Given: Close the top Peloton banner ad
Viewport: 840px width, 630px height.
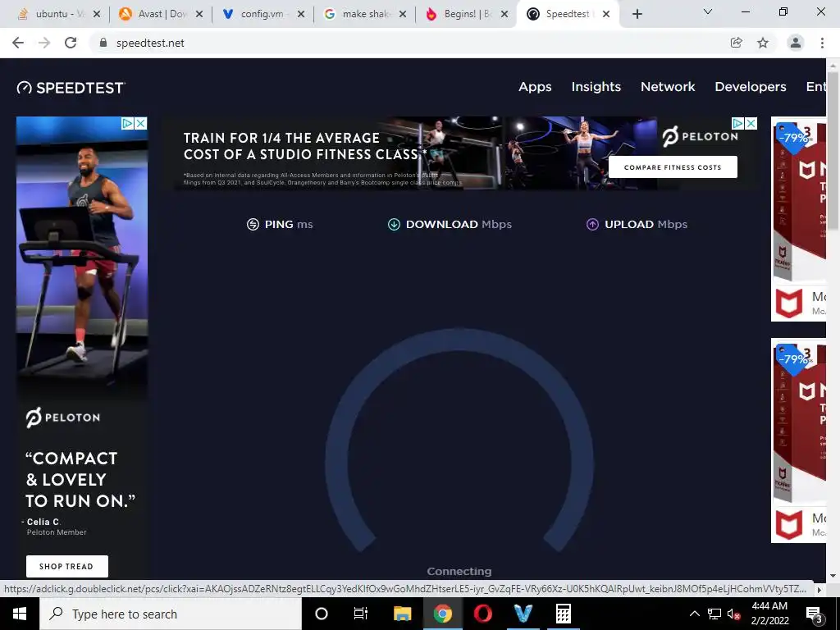Looking at the screenshot, I should (x=751, y=124).
